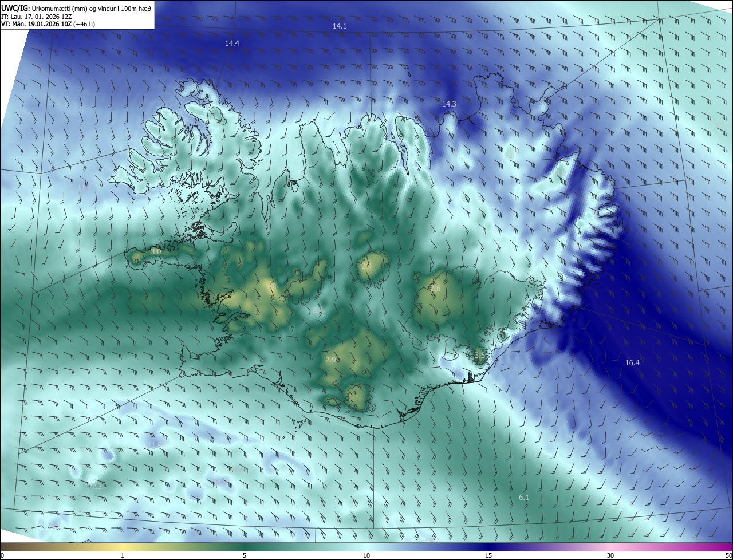Click the 10 label on the color scale
This screenshot has width=733, height=560.
click(x=366, y=556)
